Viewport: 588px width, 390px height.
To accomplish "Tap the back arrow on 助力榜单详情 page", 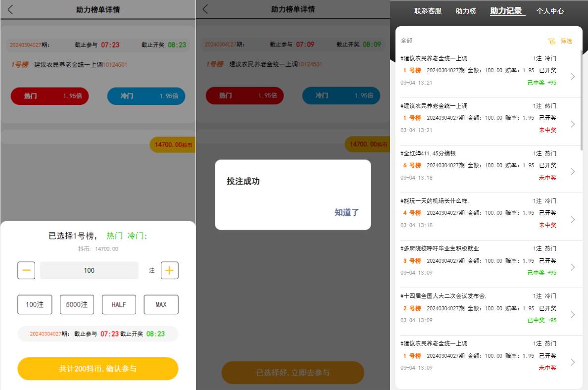I will tap(8, 8).
